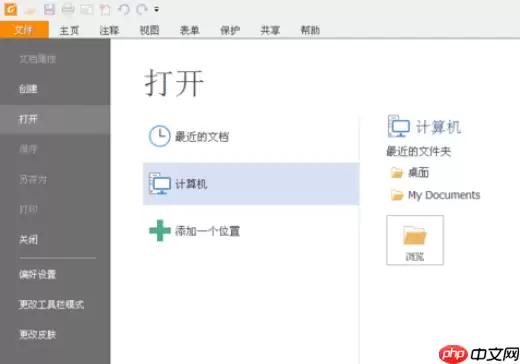
Task: Open the 表单 tab
Action: coord(190,30)
